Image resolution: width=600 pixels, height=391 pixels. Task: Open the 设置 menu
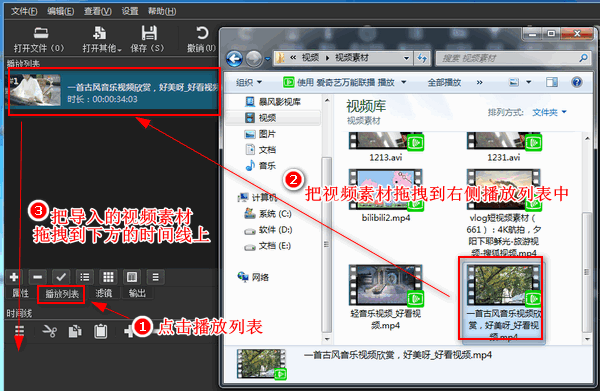click(130, 11)
